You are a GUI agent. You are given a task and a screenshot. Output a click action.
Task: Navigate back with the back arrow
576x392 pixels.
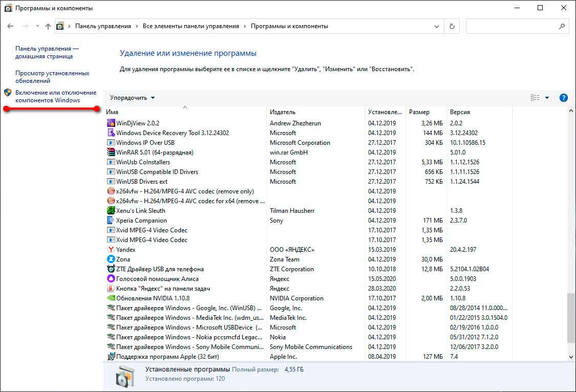(x=11, y=26)
